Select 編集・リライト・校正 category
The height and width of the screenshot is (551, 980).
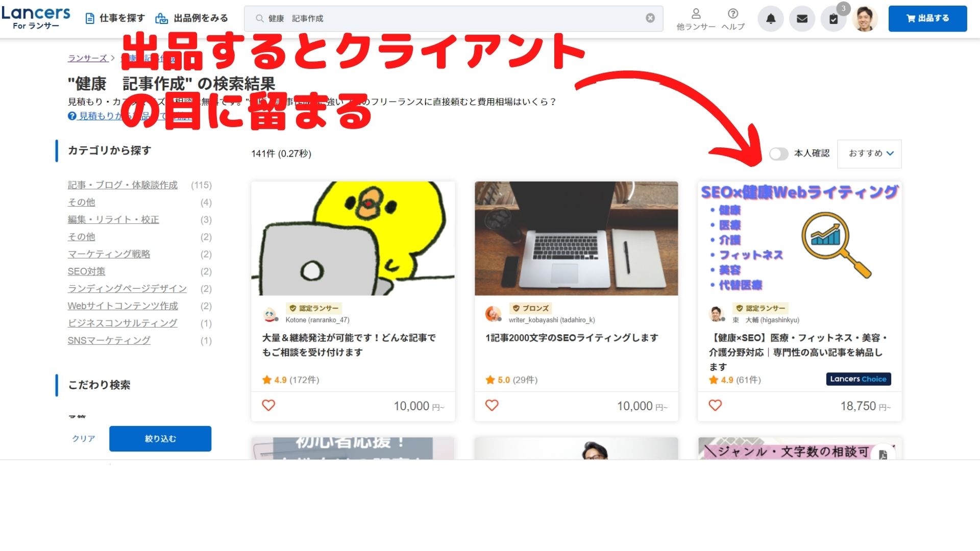coord(113,220)
